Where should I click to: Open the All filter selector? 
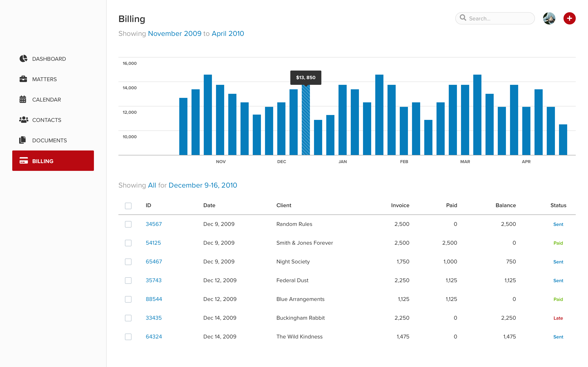[152, 185]
